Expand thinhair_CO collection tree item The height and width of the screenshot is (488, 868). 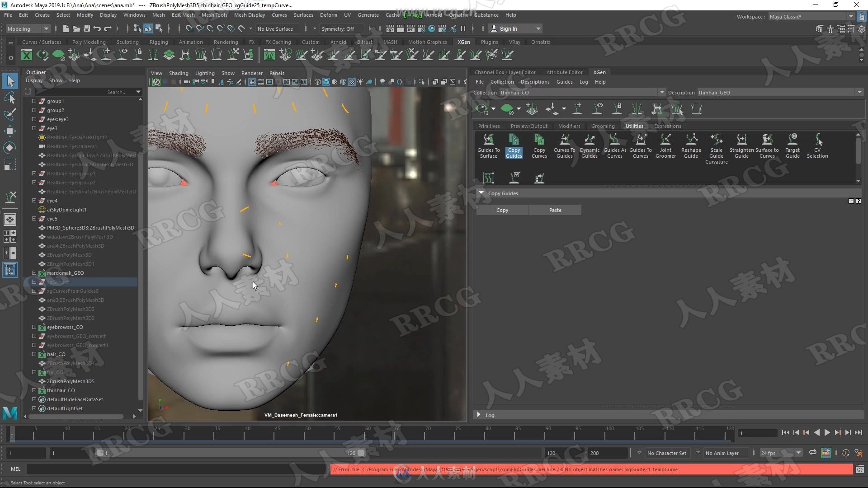click(x=34, y=389)
